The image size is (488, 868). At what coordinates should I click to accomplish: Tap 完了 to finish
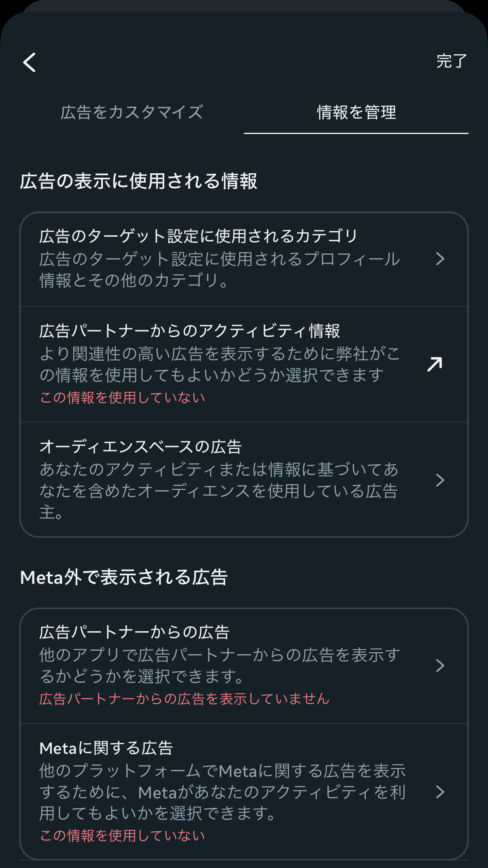[x=452, y=61]
